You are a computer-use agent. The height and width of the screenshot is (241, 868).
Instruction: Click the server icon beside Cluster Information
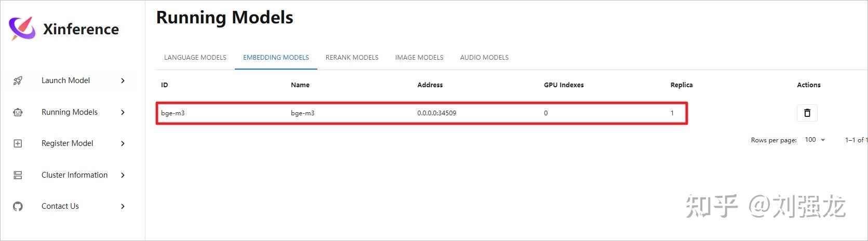coord(18,175)
